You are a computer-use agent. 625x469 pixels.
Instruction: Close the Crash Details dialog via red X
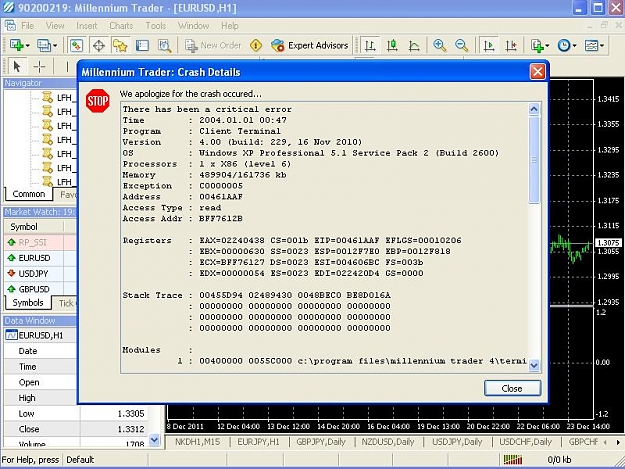click(x=537, y=72)
